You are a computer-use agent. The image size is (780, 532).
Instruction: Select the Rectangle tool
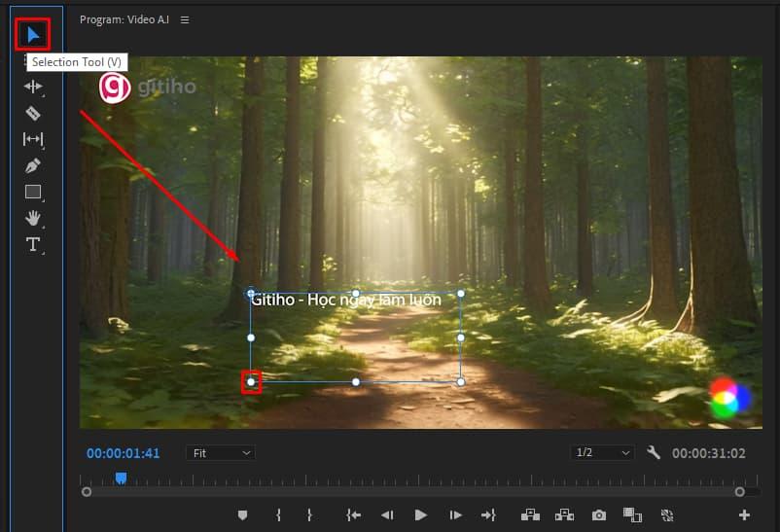pos(33,192)
